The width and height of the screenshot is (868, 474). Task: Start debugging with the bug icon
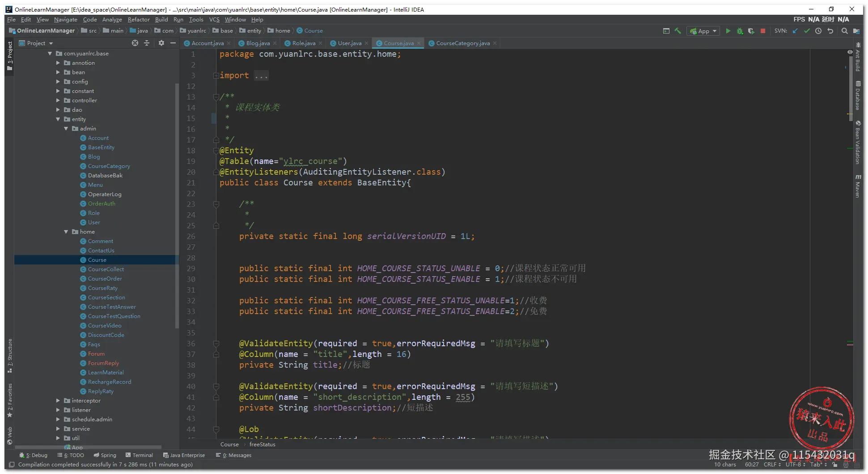[x=740, y=31]
